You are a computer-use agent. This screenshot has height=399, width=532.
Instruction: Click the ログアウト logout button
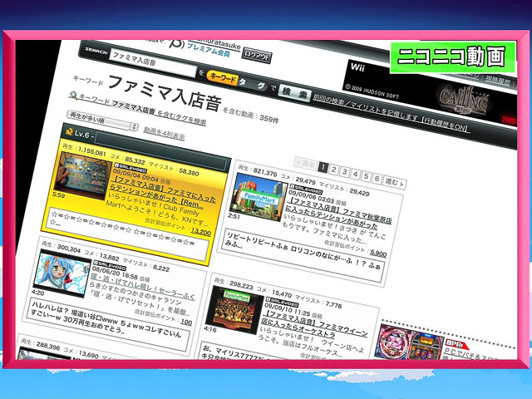coord(256,55)
